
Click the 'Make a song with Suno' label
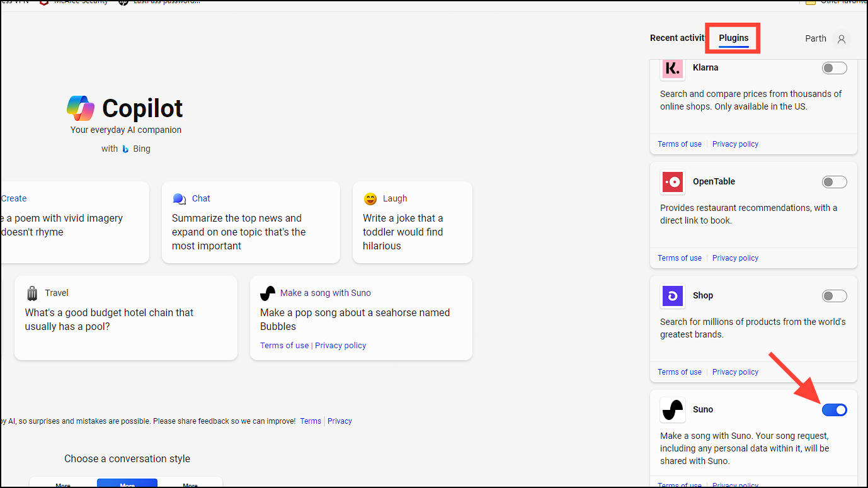(x=326, y=293)
